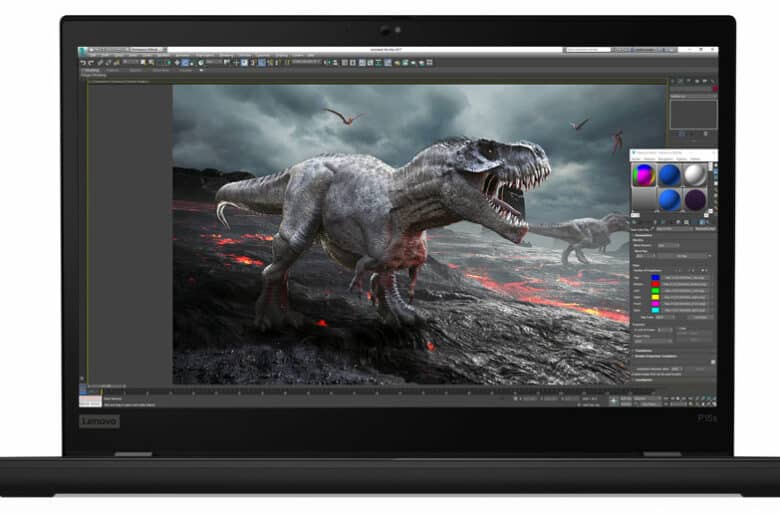Open the yellow color swatch
The height and width of the screenshot is (516, 780).
pos(655,297)
